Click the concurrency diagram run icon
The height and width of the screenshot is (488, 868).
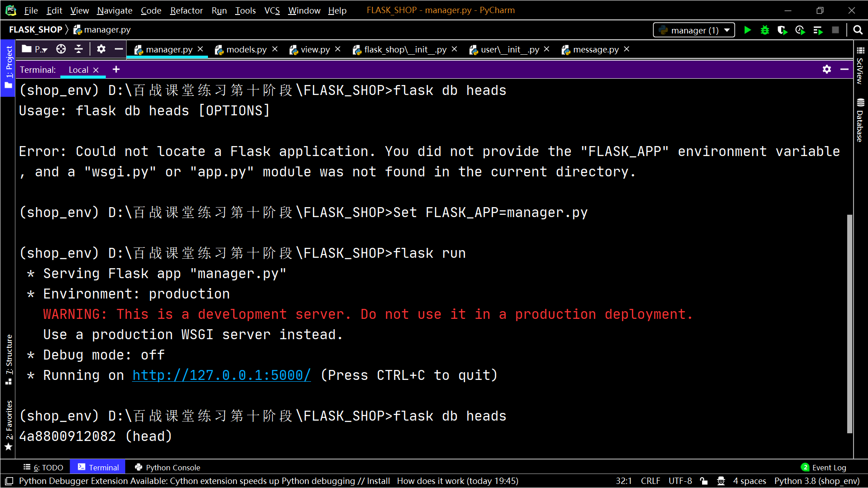point(818,30)
